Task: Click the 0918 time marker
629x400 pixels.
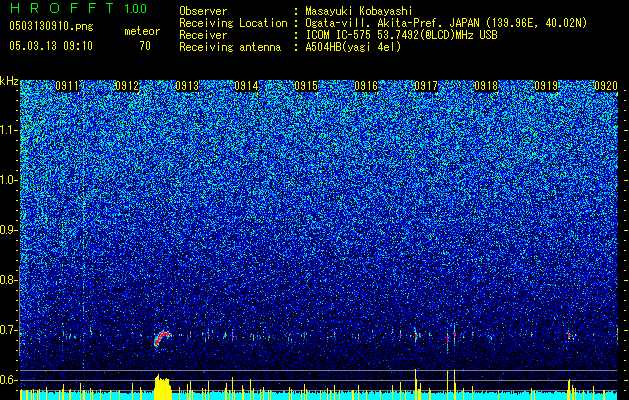Action: pyautogui.click(x=486, y=86)
